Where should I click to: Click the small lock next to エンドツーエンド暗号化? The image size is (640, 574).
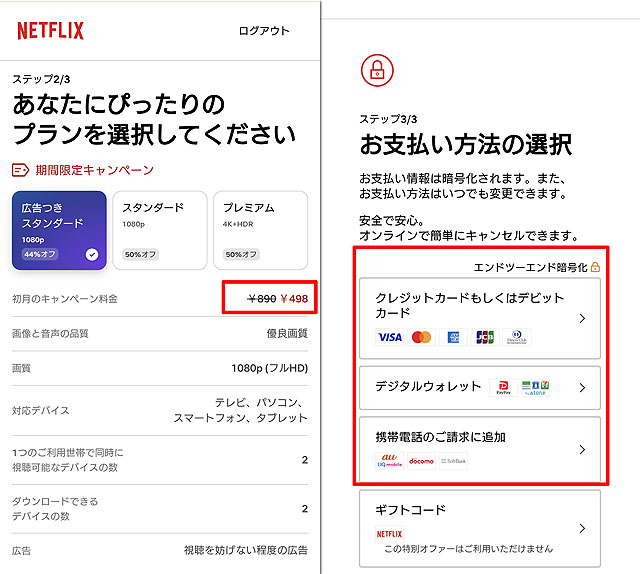(x=595, y=267)
